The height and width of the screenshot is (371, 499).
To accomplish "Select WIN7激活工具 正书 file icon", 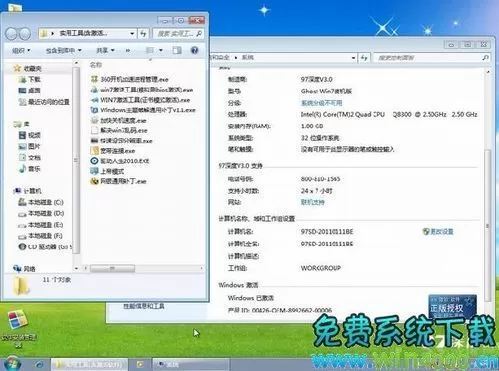I will (94, 100).
